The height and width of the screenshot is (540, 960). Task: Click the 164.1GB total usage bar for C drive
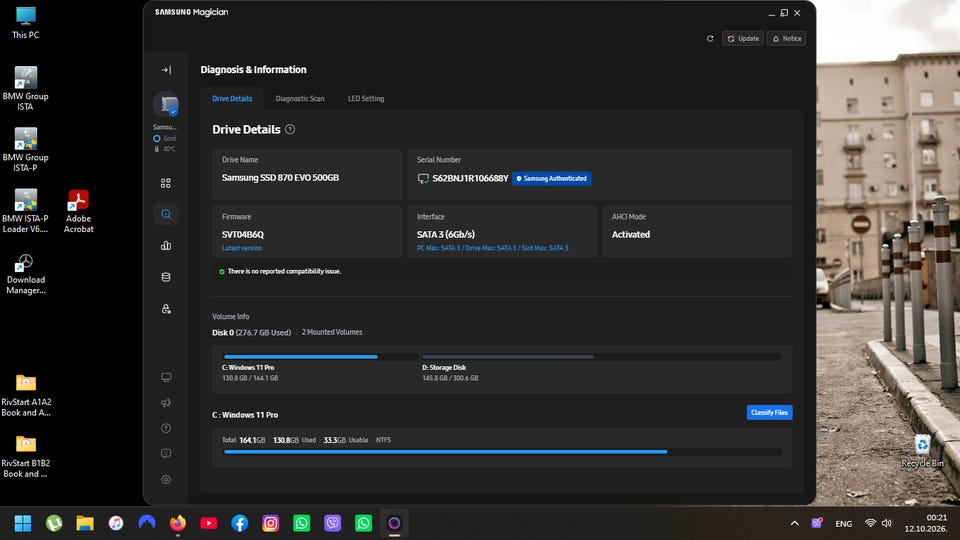[x=503, y=452]
